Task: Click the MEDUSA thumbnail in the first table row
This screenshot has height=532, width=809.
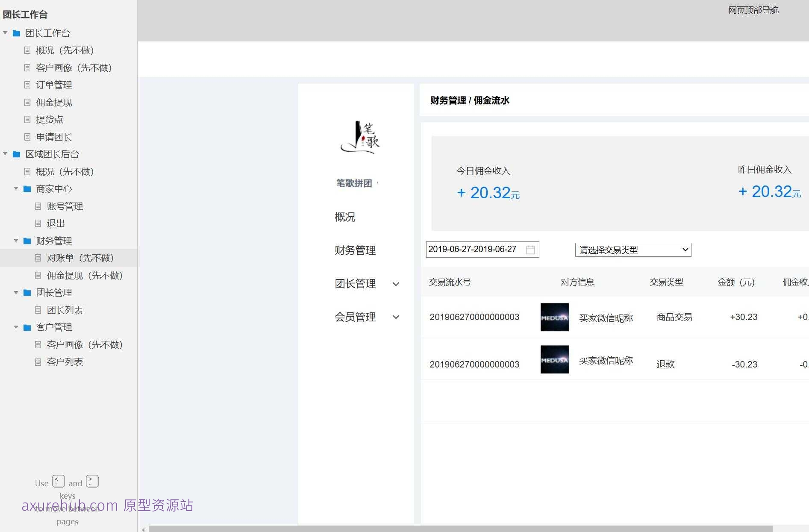Action: pyautogui.click(x=554, y=317)
